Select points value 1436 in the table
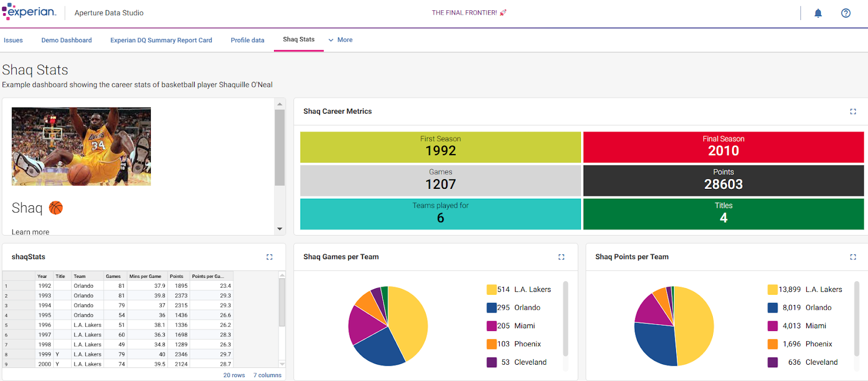868x381 pixels. coord(178,315)
